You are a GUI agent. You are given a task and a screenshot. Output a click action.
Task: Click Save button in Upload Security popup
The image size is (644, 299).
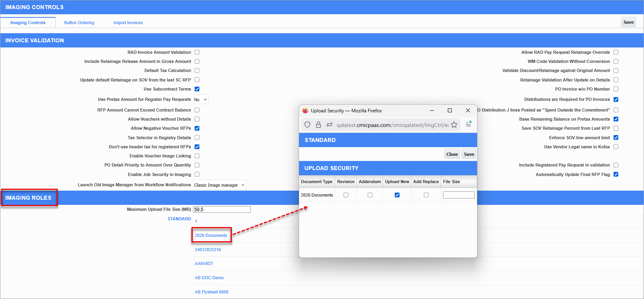pos(469,154)
